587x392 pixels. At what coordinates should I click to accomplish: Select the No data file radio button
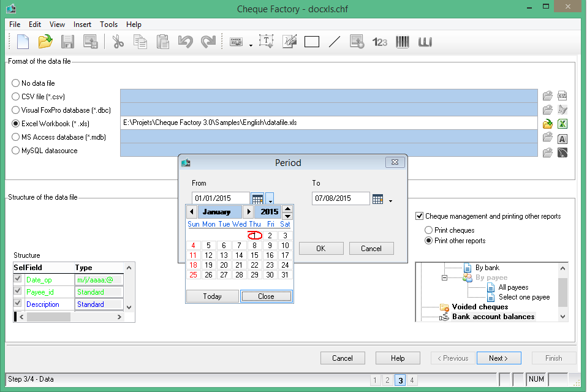(16, 83)
